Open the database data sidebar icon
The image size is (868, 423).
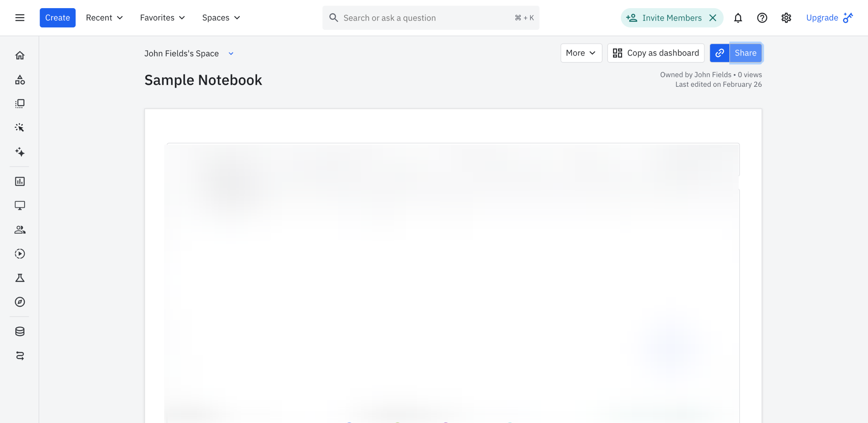(x=20, y=331)
